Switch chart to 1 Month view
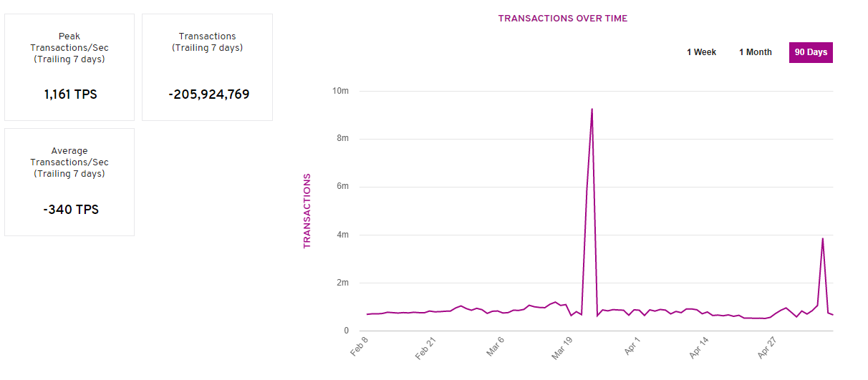The width and height of the screenshot is (868, 380). point(755,52)
